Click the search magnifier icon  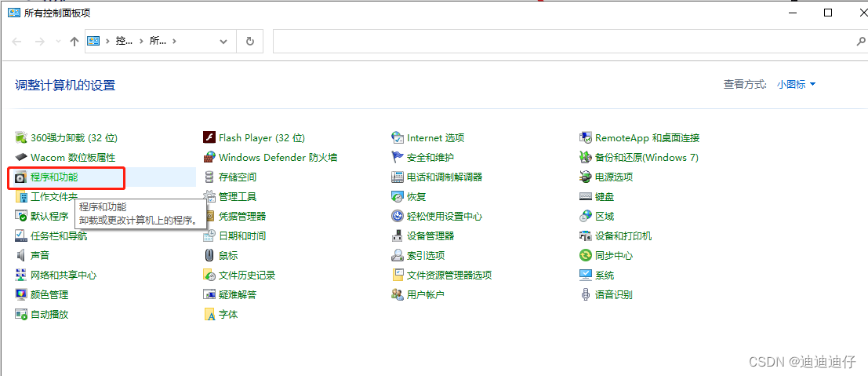tap(861, 42)
